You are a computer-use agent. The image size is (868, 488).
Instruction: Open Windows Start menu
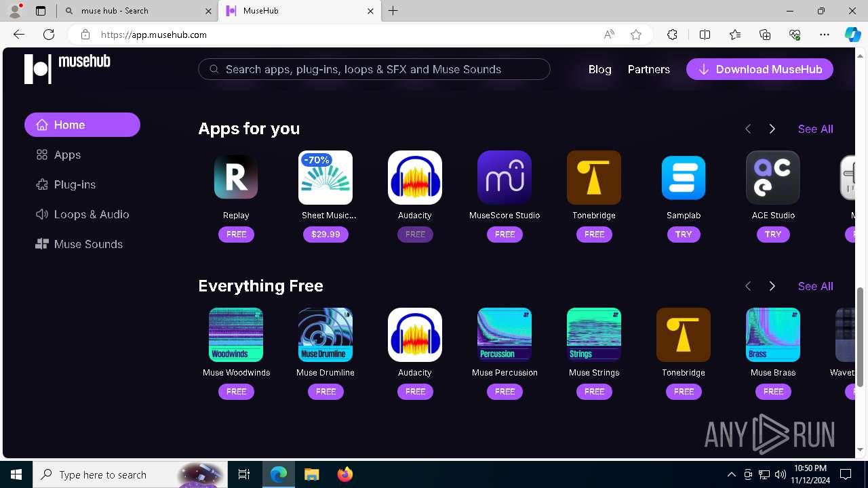(16, 474)
